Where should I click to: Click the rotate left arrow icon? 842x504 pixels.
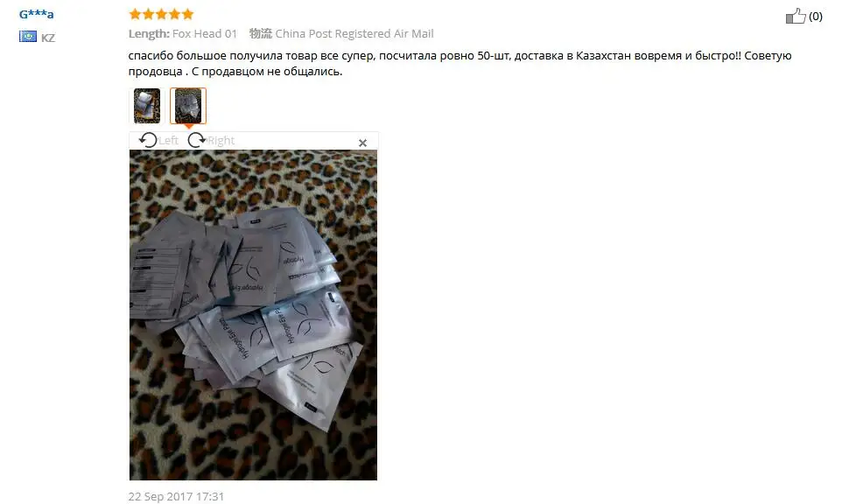(148, 140)
